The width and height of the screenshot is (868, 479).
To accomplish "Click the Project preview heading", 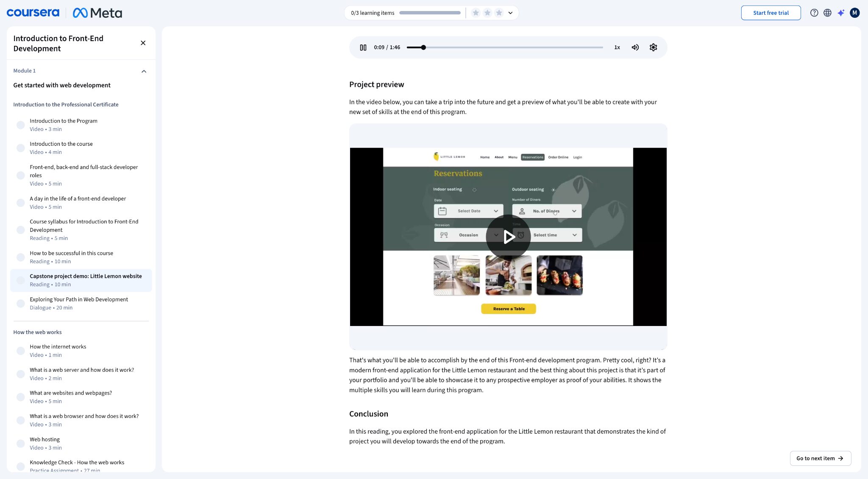I will click(376, 84).
